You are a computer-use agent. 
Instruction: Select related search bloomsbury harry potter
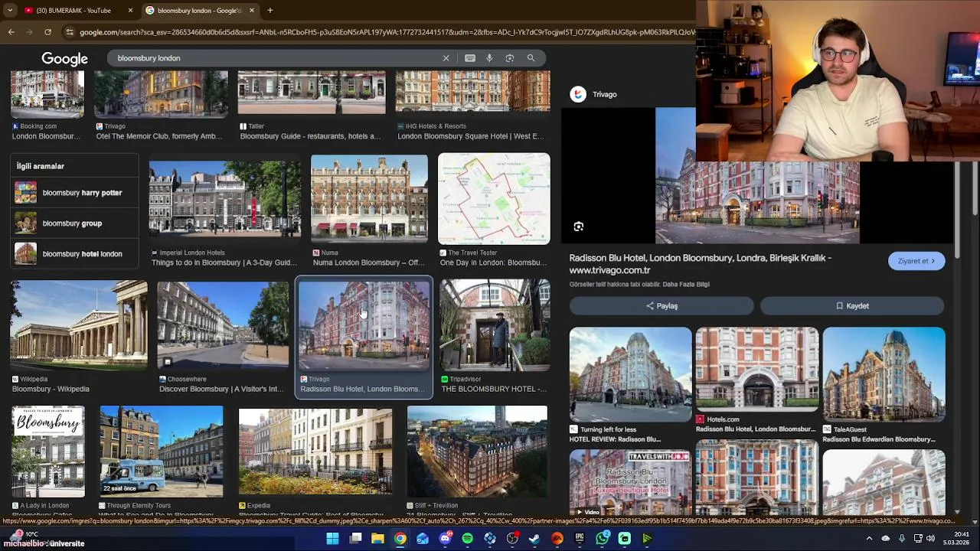point(74,193)
